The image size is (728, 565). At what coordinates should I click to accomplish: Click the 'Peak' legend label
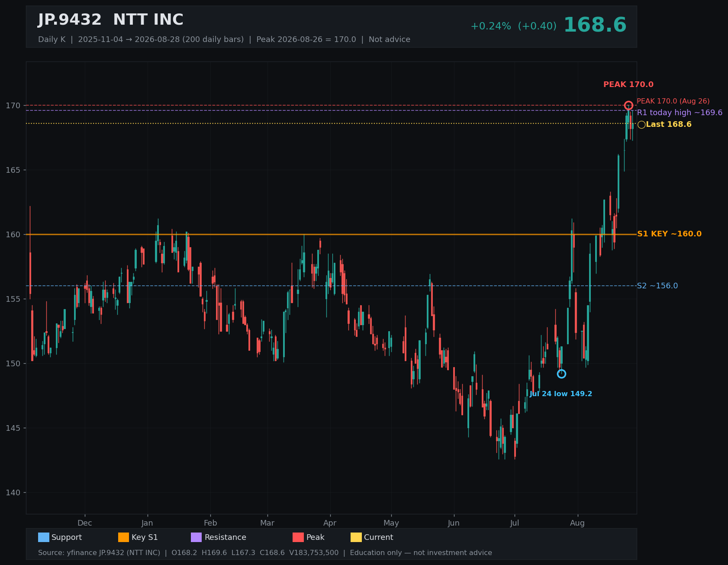click(x=316, y=537)
